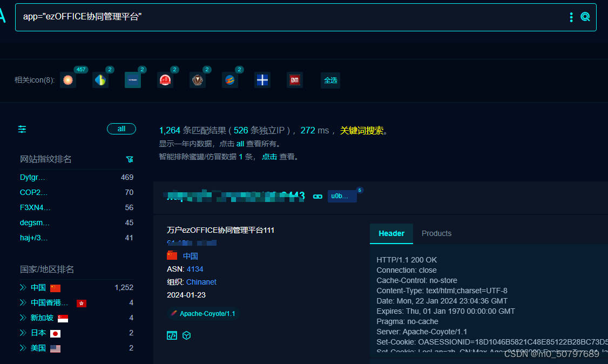
Task: Switch to the Products tab
Action: [x=436, y=233]
